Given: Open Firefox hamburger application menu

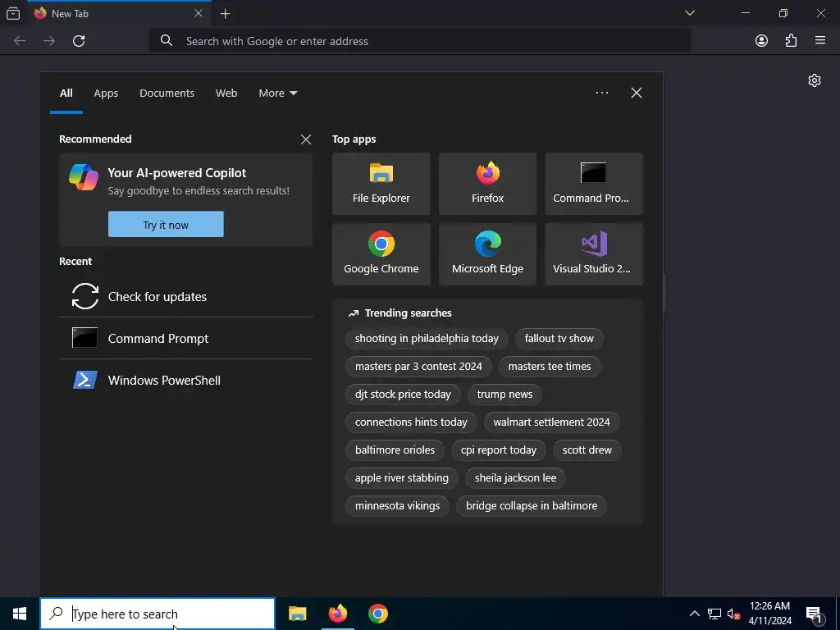Looking at the screenshot, I should pyautogui.click(x=820, y=40).
